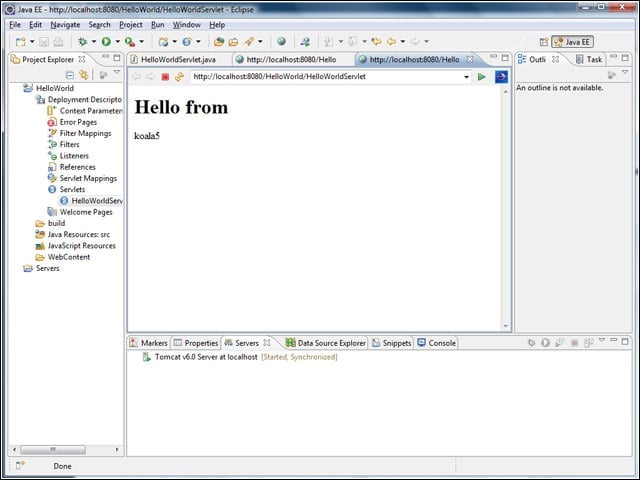The width and height of the screenshot is (640, 480).
Task: Open Project Explorer view menu triangle
Action: tap(117, 73)
